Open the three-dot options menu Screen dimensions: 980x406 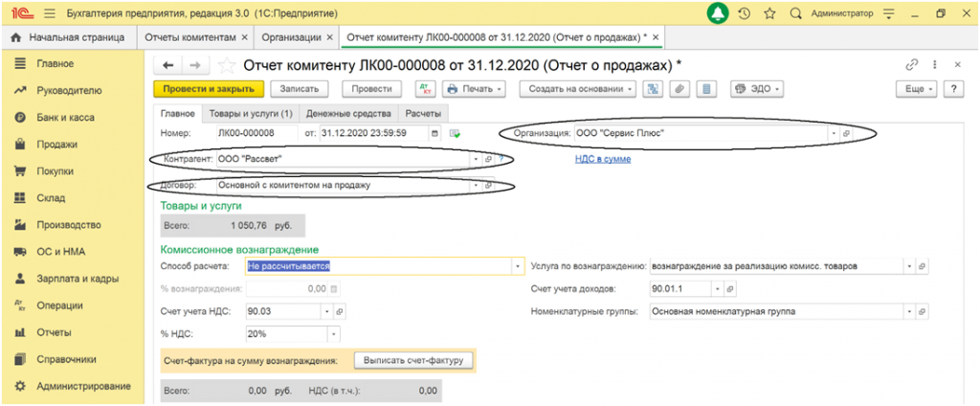(x=935, y=65)
